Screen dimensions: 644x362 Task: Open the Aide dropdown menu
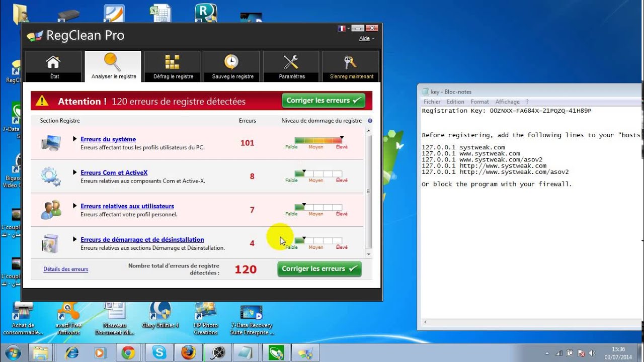pyautogui.click(x=366, y=38)
